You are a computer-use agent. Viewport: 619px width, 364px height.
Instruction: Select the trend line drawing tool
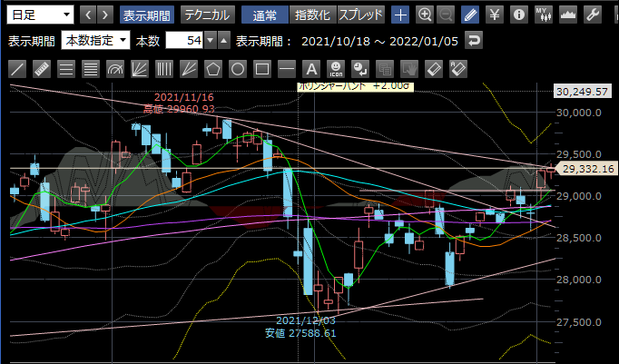tap(17, 69)
